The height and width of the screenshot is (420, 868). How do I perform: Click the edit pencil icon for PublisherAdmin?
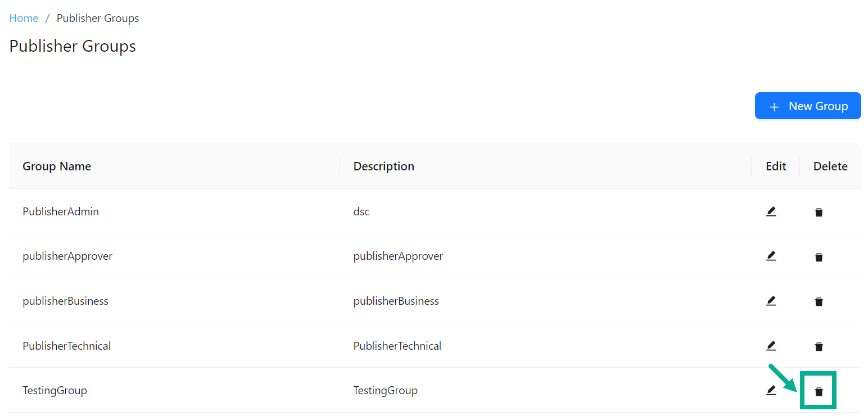click(771, 211)
